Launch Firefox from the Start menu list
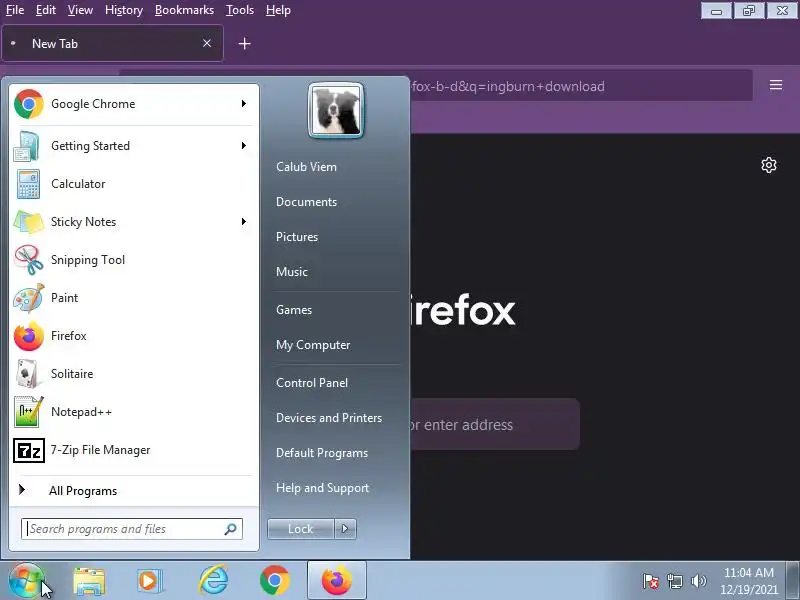The image size is (800, 600). pos(133,336)
